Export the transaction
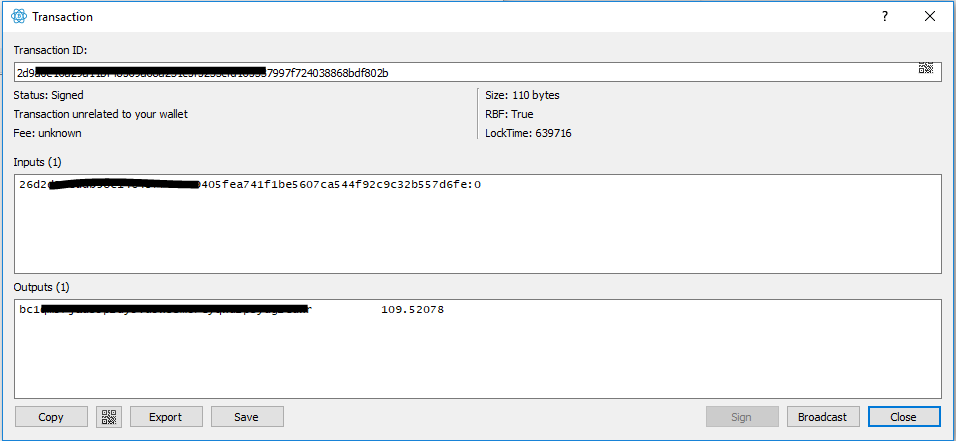The height and width of the screenshot is (441, 956). [x=166, y=417]
